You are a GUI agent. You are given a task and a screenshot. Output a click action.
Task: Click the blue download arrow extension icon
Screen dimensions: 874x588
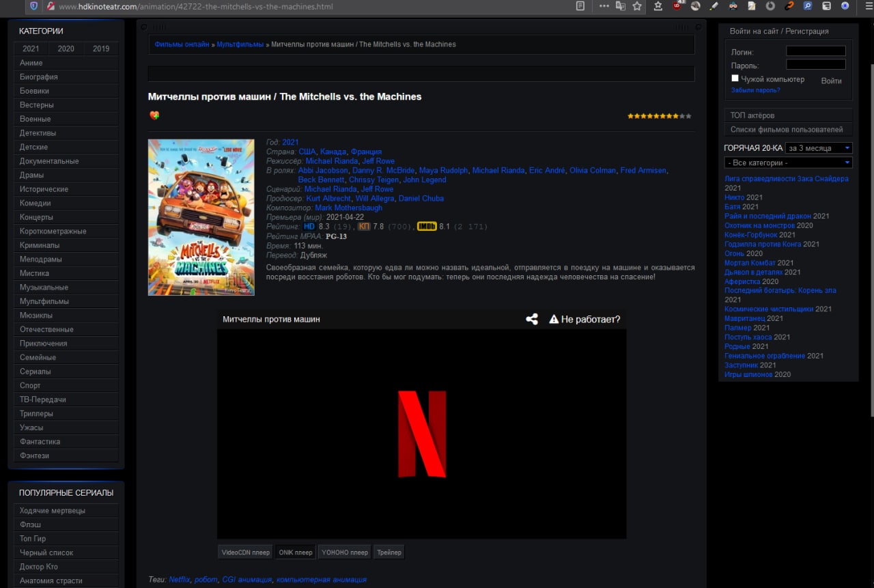point(845,6)
